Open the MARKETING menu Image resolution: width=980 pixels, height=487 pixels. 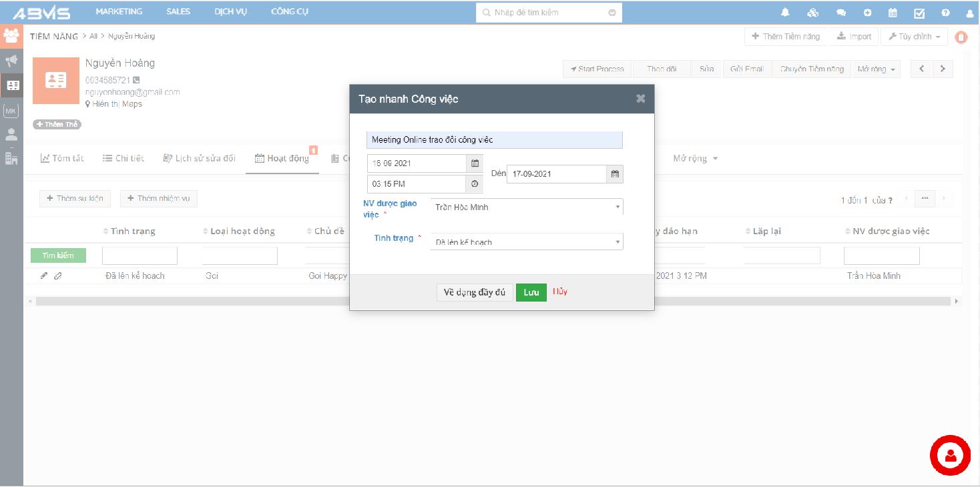tap(119, 11)
